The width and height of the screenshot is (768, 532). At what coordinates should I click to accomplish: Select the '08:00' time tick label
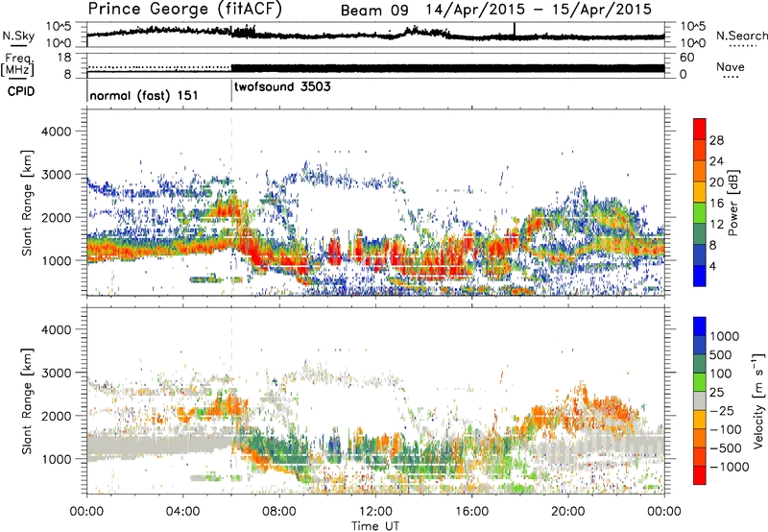279,512
